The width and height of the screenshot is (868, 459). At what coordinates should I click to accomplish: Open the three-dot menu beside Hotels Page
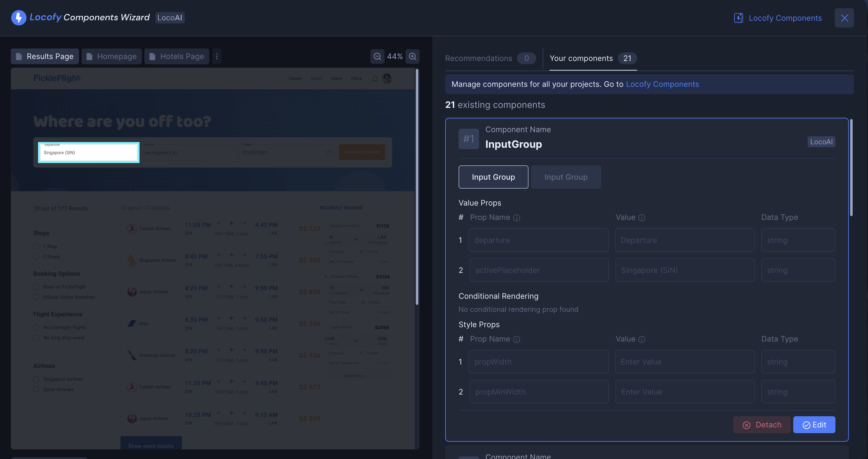[217, 56]
